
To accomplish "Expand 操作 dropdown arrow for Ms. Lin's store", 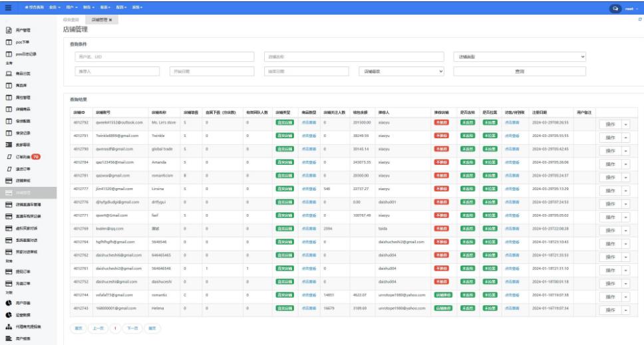I will [625, 124].
